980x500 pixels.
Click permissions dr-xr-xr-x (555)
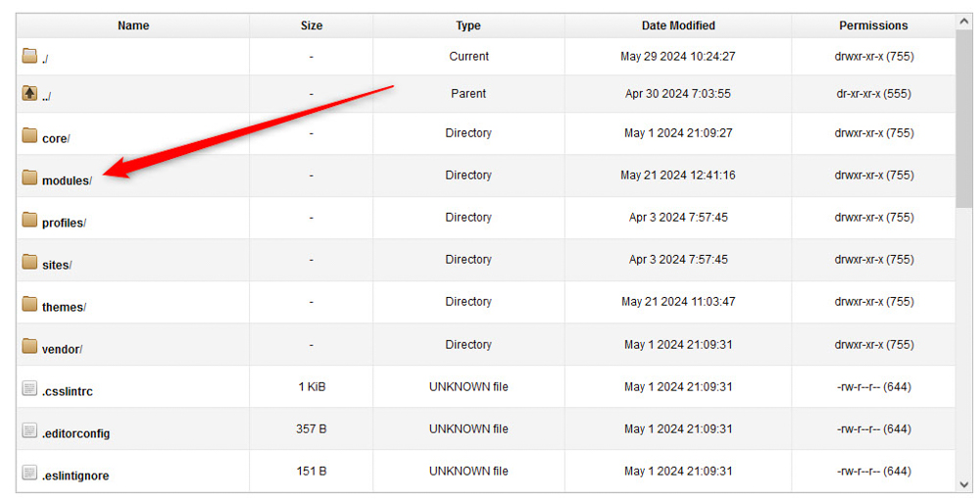coord(874,94)
